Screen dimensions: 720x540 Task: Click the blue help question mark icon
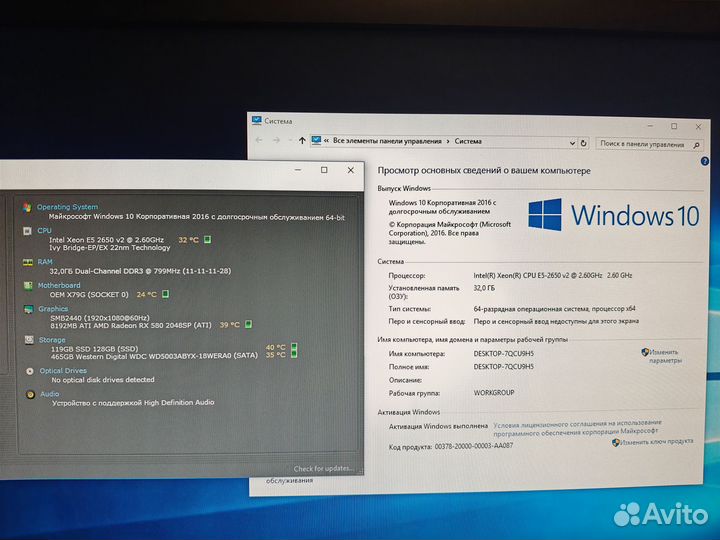tap(703, 161)
